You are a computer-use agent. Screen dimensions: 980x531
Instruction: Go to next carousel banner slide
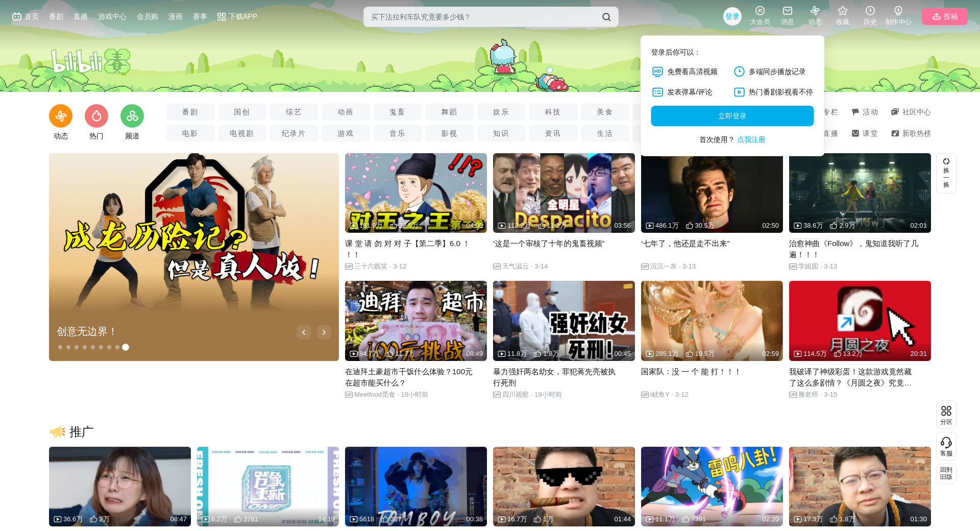(324, 332)
